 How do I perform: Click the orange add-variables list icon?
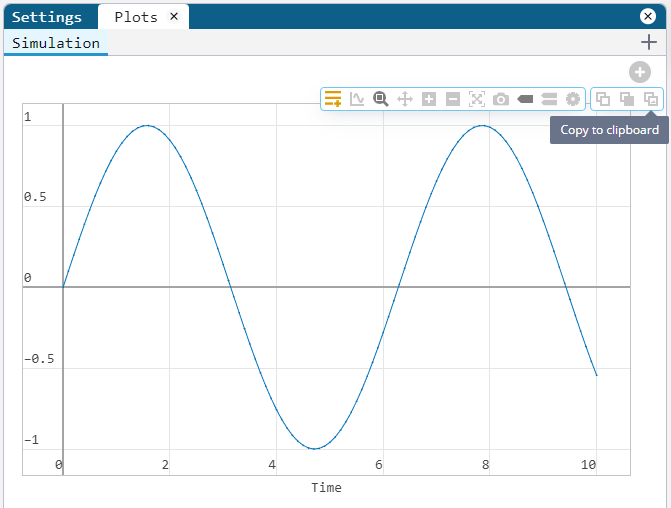(x=333, y=99)
